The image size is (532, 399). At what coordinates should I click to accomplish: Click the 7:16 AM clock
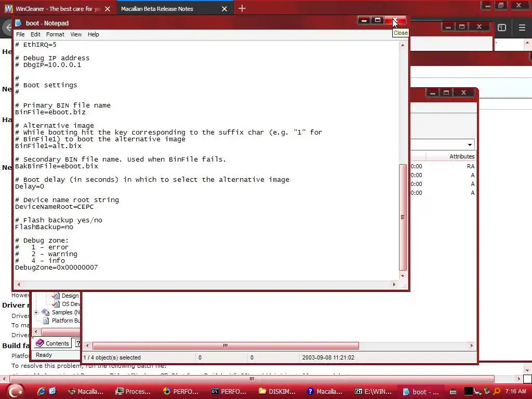[x=516, y=391]
